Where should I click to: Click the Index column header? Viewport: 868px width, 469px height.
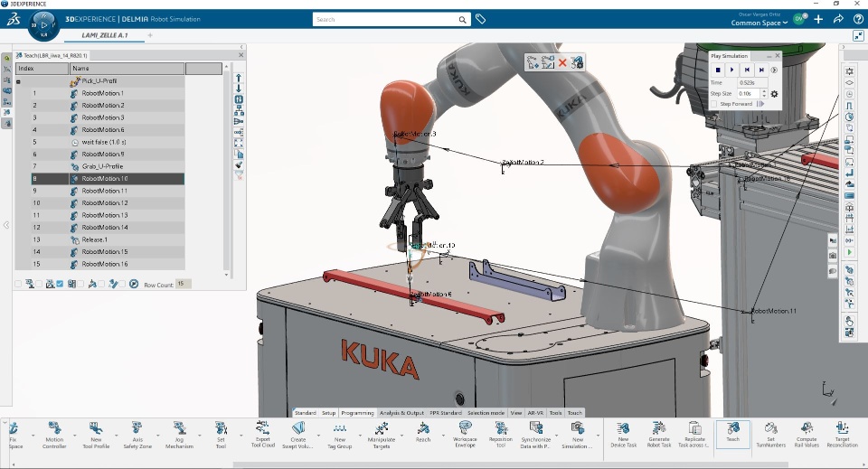[x=42, y=69]
